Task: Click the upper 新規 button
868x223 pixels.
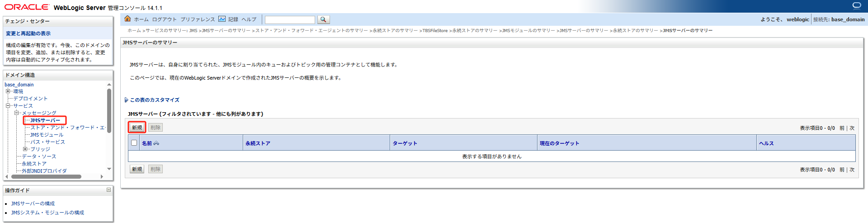Action: click(137, 128)
